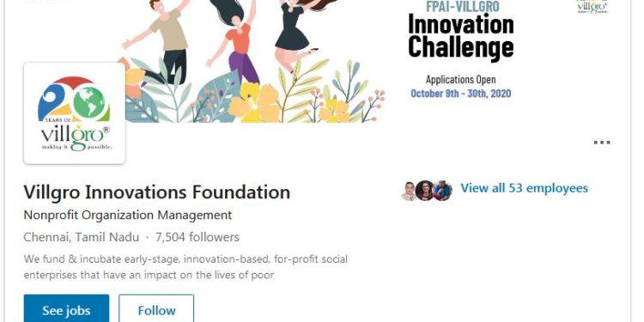Select the first employee avatar in white shirt
Image resolution: width=644 pixels, height=322 pixels.
click(x=410, y=191)
